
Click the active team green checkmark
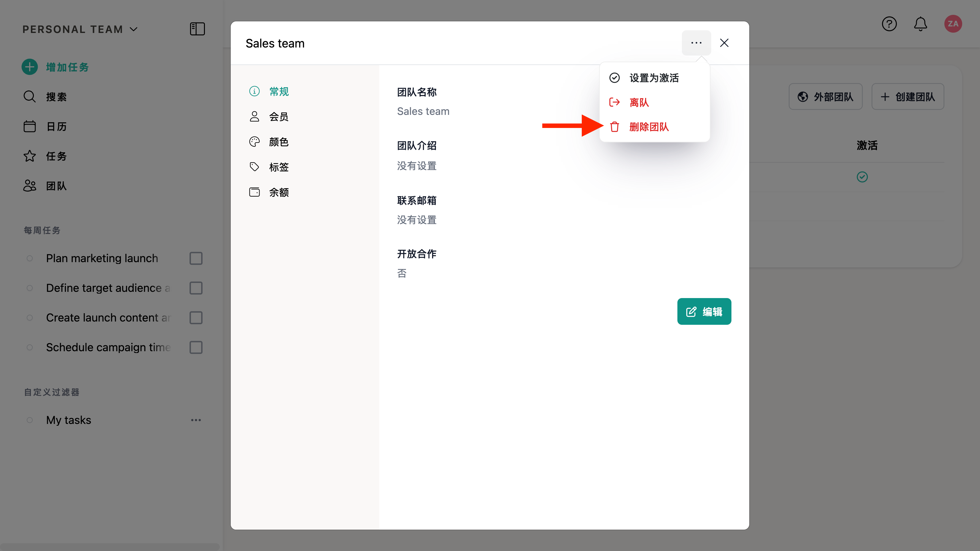[x=862, y=177]
